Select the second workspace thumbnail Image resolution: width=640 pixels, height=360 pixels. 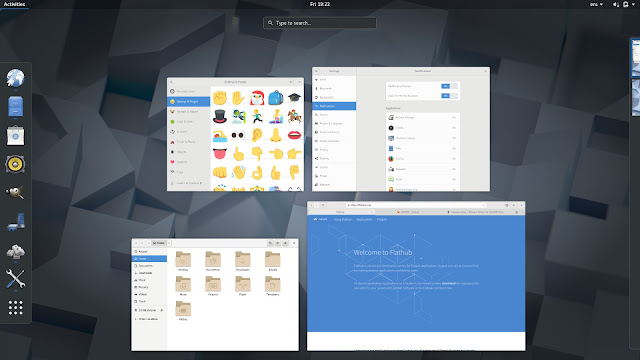pyautogui.click(x=636, y=98)
